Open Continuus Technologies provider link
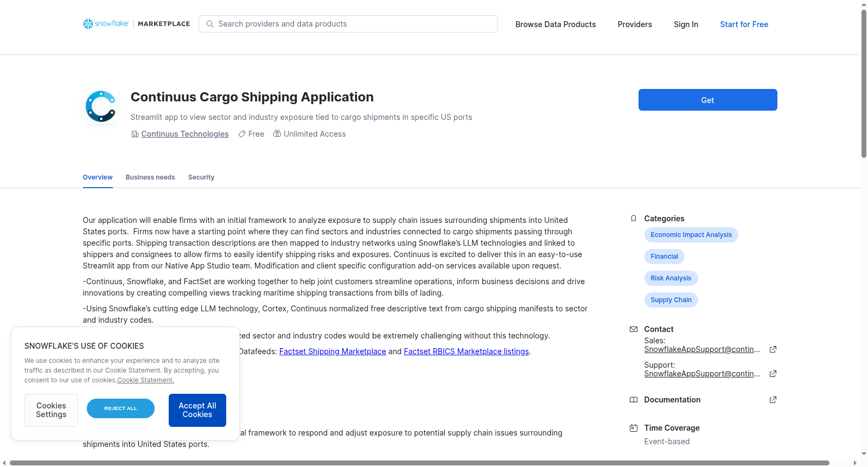868x467 pixels. click(x=185, y=134)
